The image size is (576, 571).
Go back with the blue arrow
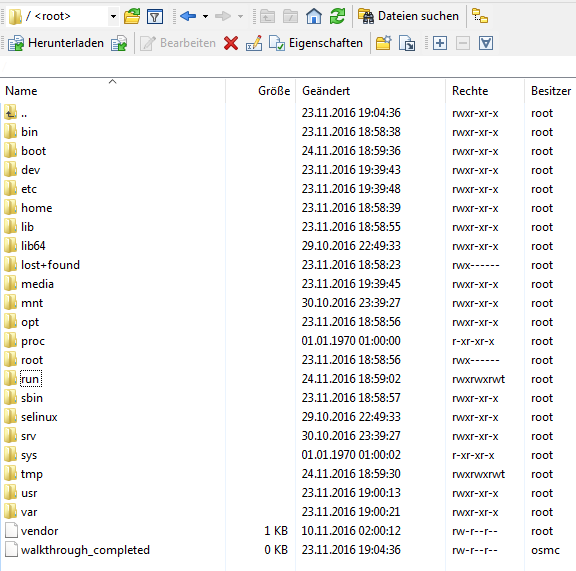click(188, 16)
